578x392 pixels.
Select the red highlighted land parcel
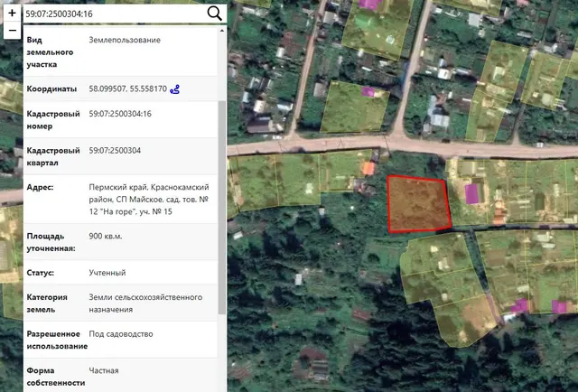419,204
